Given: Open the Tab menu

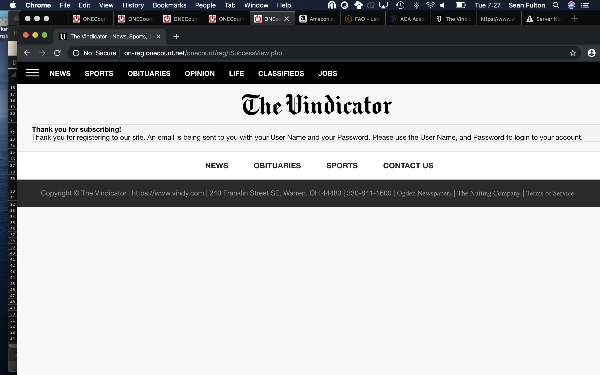Looking at the screenshot, I should tap(230, 5).
